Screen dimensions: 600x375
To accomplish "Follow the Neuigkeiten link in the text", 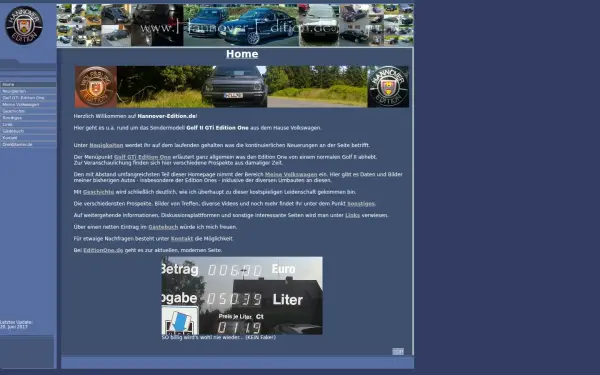I will (106, 145).
